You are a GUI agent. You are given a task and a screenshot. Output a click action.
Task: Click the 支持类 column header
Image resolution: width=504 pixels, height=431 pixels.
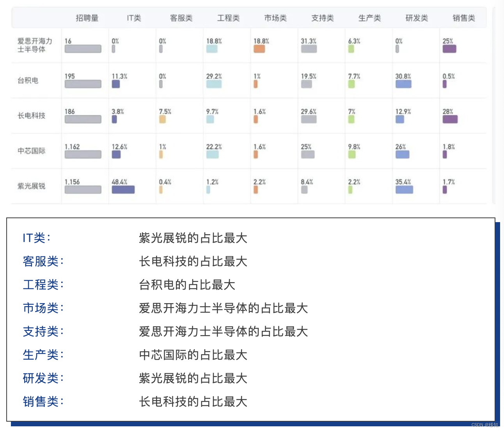(323, 18)
